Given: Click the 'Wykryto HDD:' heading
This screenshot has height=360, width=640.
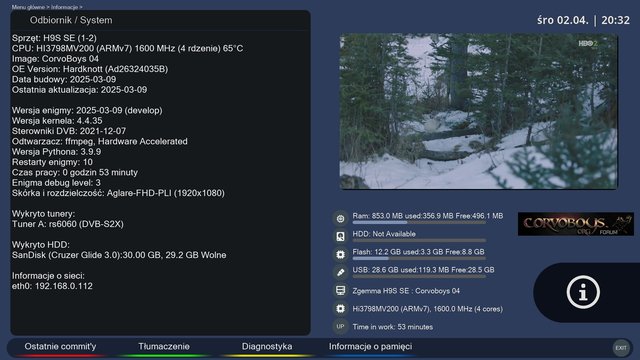Looking at the screenshot, I should tap(41, 244).
